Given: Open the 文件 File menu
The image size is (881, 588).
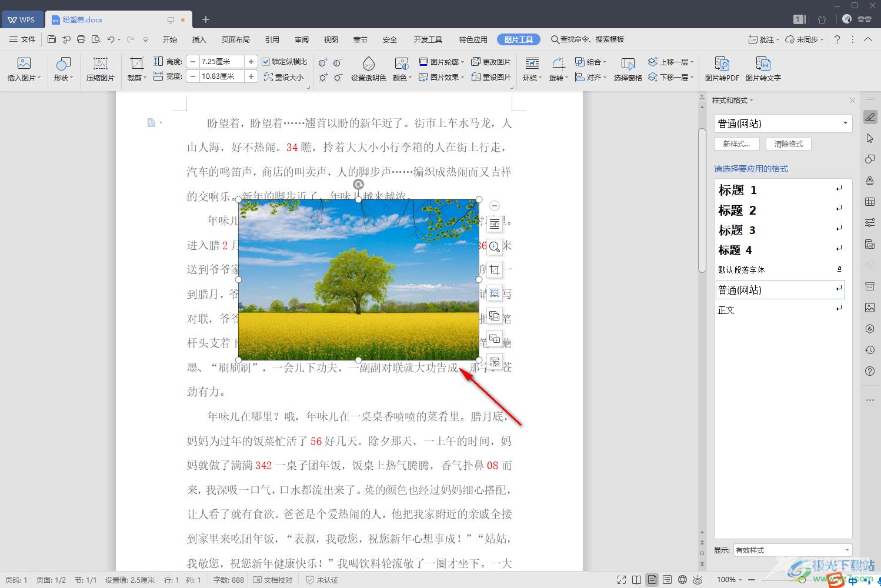Looking at the screenshot, I should [x=22, y=39].
